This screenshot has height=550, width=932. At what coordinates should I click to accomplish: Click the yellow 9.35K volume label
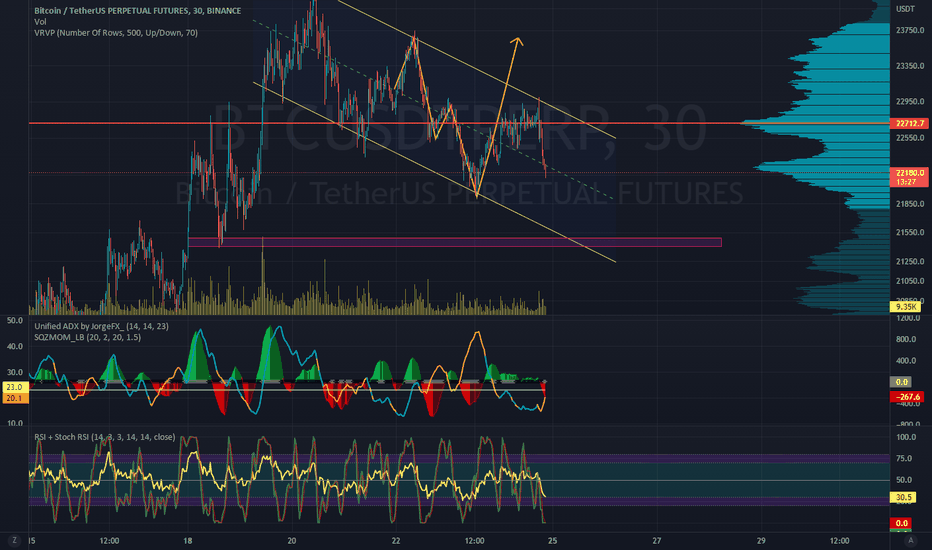[906, 307]
